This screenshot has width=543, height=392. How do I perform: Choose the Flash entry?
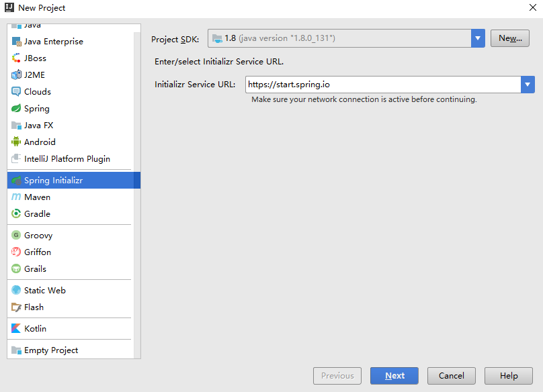click(x=71, y=307)
